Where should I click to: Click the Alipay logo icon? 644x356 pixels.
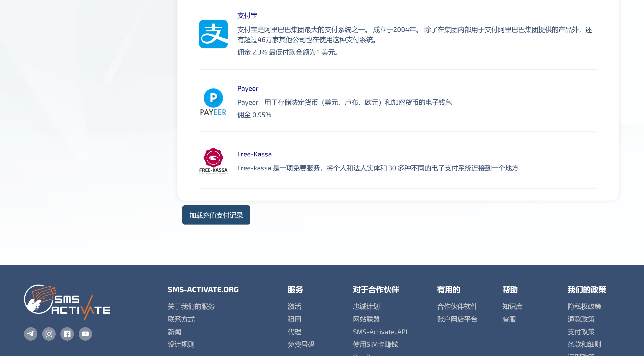(213, 34)
